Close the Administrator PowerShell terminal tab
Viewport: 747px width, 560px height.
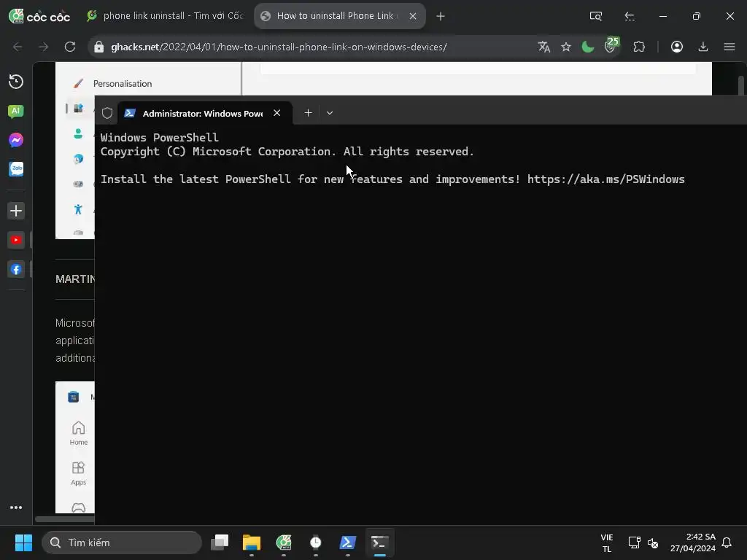[x=276, y=113]
